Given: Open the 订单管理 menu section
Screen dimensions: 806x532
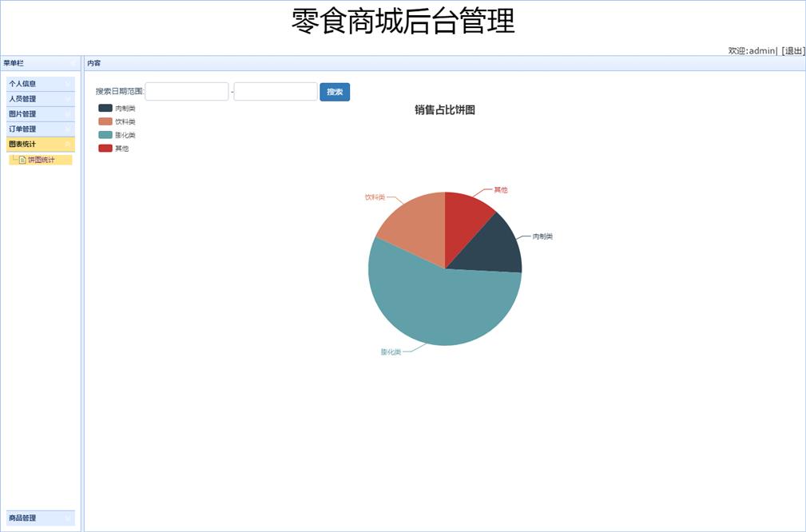Looking at the screenshot, I should pyautogui.click(x=22, y=129).
